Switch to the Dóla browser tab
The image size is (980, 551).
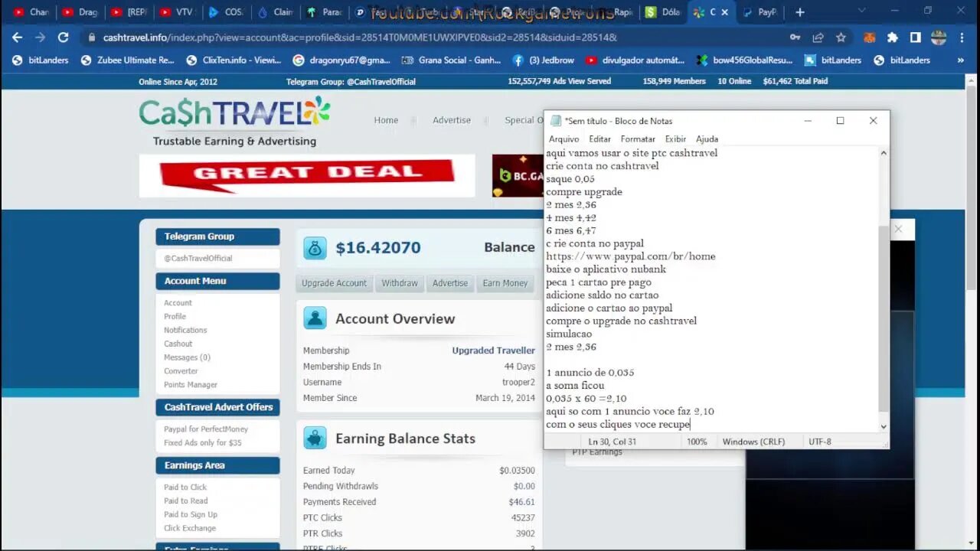663,12
